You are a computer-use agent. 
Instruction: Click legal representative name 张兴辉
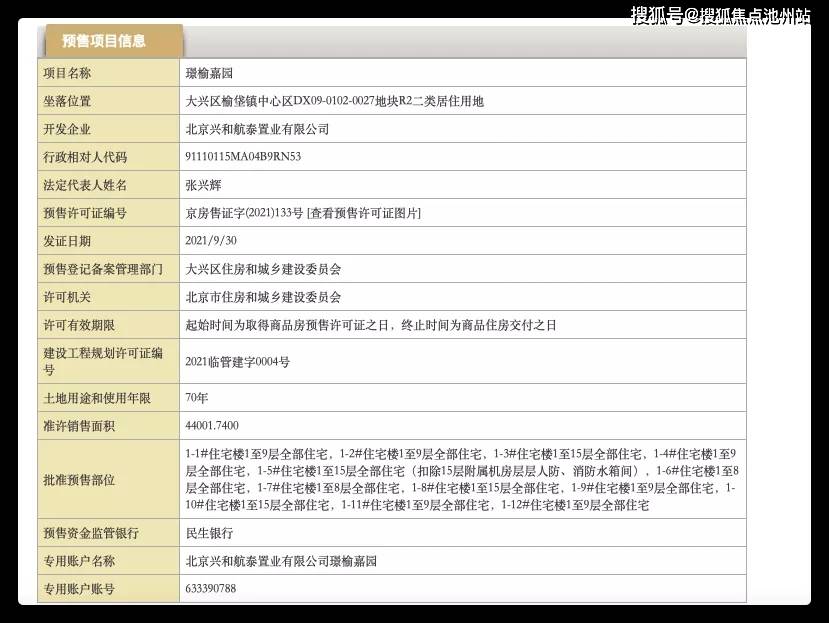point(203,185)
